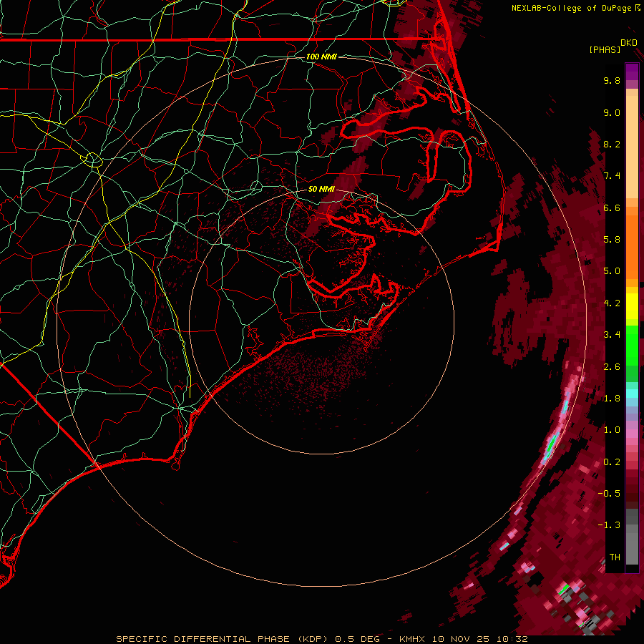
Task: Pick the yellow segment of the color bar
Action: point(632,306)
